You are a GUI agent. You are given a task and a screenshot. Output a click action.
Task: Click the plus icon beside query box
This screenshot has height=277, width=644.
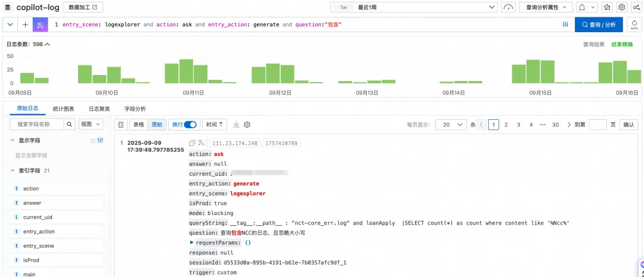(x=25, y=24)
